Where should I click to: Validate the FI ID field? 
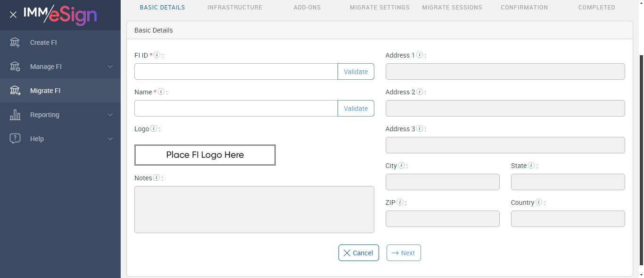[x=355, y=72]
